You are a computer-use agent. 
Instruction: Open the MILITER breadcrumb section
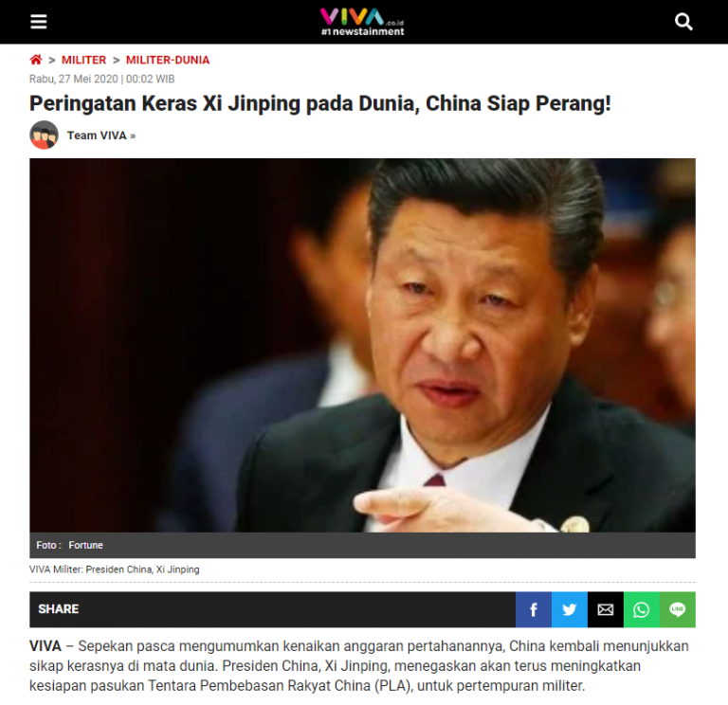(x=84, y=60)
